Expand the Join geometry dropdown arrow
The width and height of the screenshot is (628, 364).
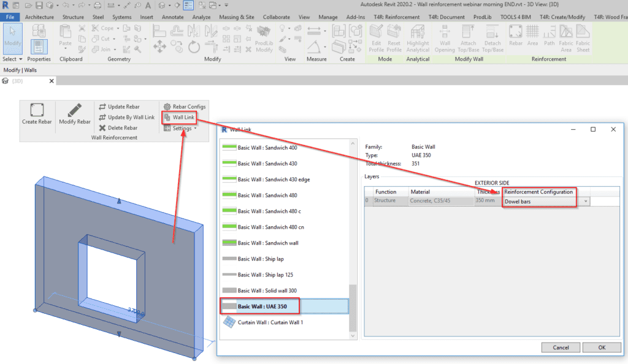coord(115,50)
